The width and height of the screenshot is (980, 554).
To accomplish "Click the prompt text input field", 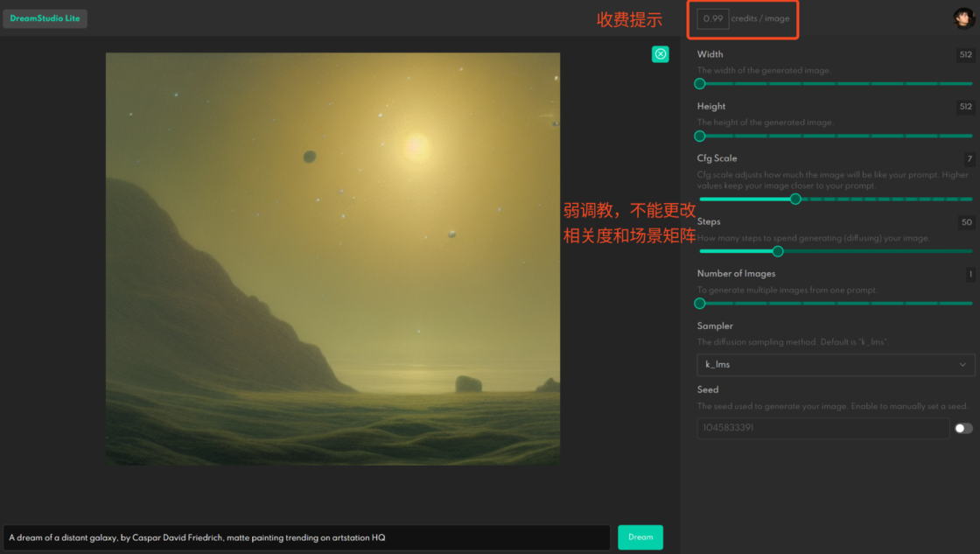I will pyautogui.click(x=306, y=536).
